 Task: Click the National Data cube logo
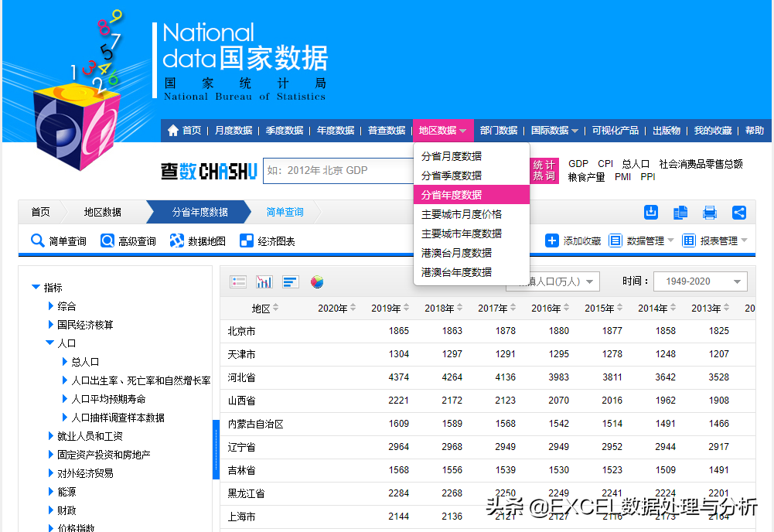coord(77,126)
